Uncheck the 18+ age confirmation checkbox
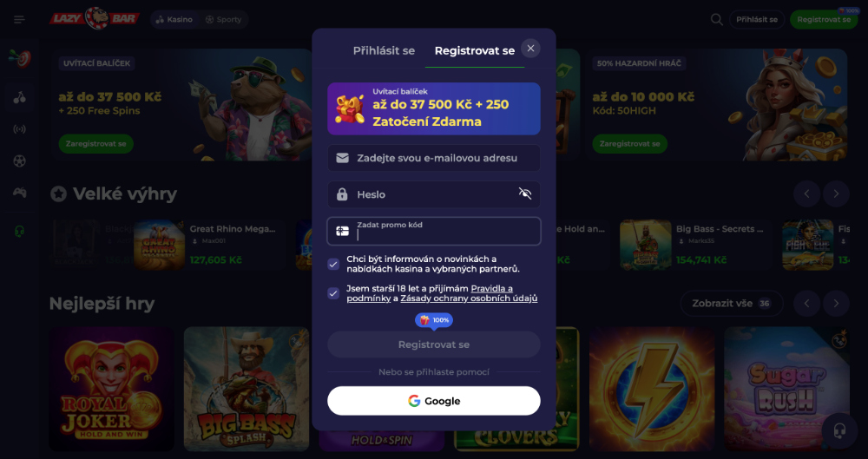The height and width of the screenshot is (459, 868). 333,293
